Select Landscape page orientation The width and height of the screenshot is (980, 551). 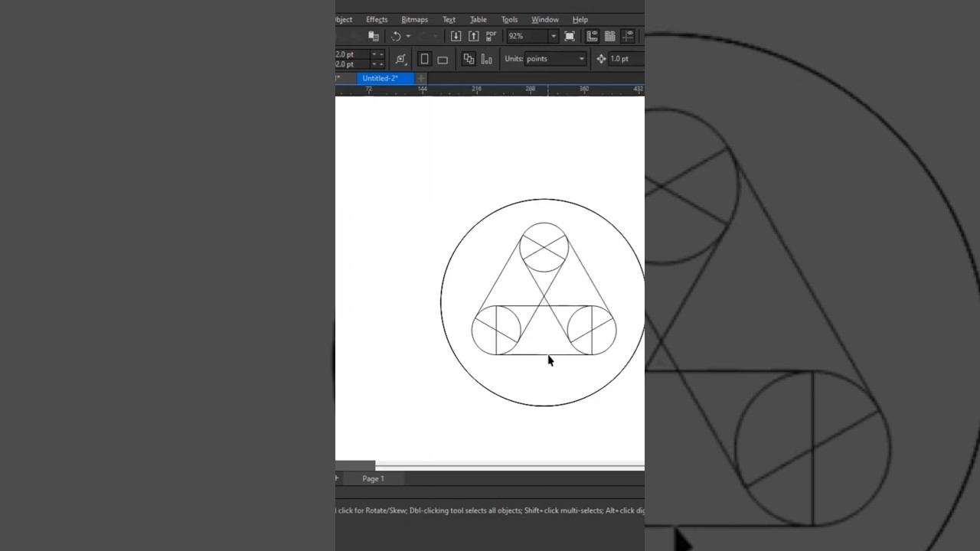[443, 59]
